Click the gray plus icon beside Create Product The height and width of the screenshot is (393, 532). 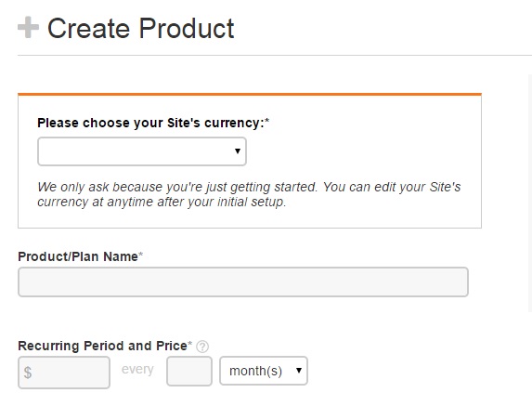28,27
